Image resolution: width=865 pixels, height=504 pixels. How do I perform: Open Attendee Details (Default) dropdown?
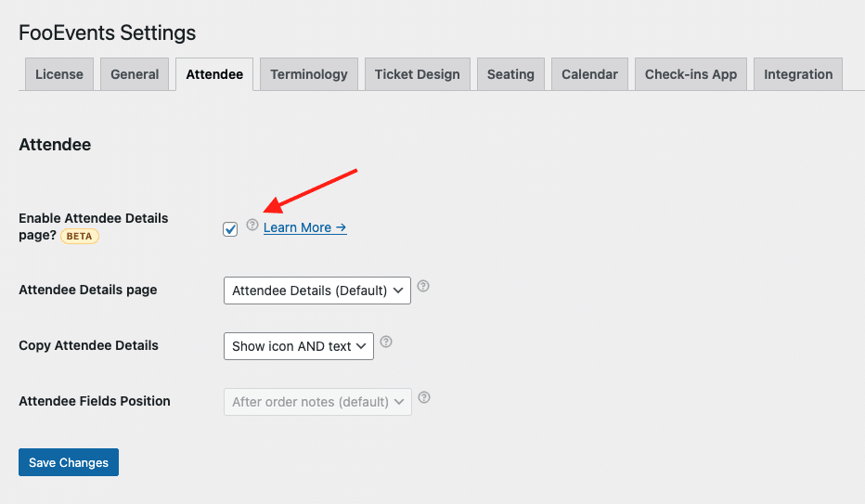pyautogui.click(x=317, y=291)
